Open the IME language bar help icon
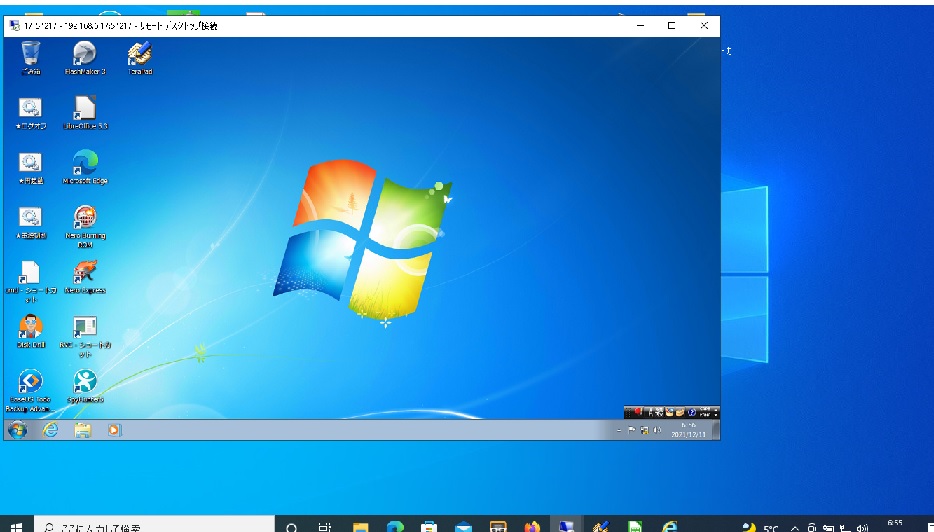This screenshot has width=934, height=532. [692, 412]
